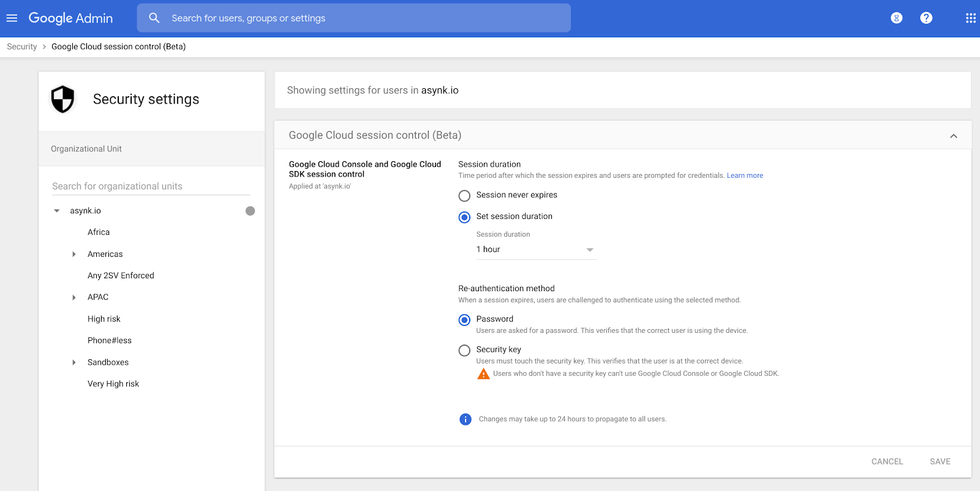Select the Sandboxes organizational unit

tap(108, 362)
